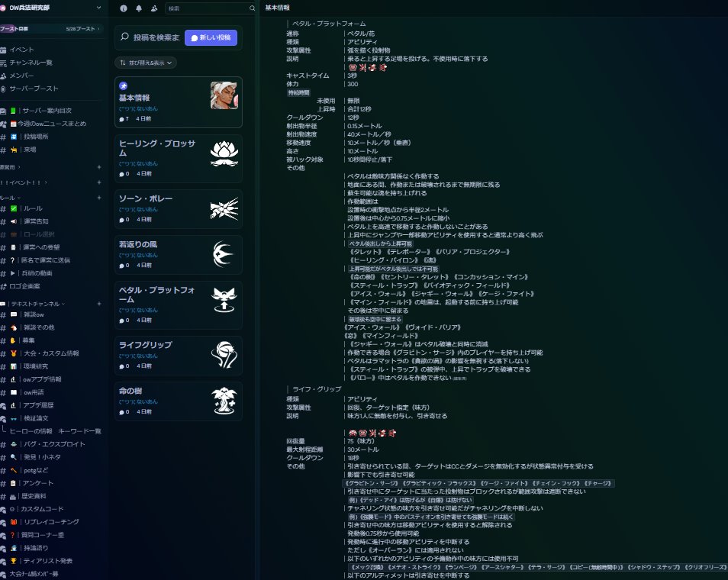The height and width of the screenshot is (580, 728).
Task: Click the question-mark icon on 質問コーナー channel
Action: [12, 535]
